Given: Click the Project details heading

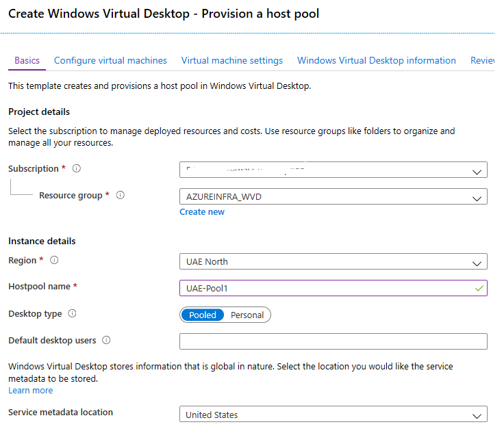Looking at the screenshot, I should pyautogui.click(x=39, y=112).
